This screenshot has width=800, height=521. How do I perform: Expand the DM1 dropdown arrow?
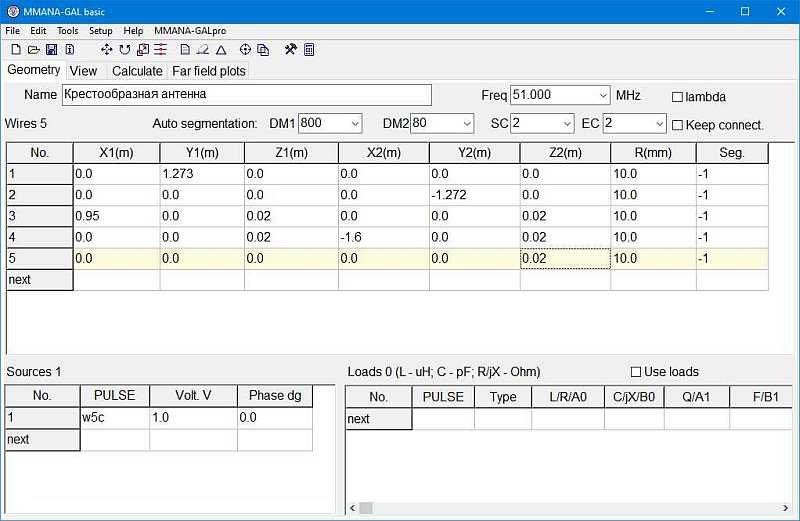coord(355,124)
